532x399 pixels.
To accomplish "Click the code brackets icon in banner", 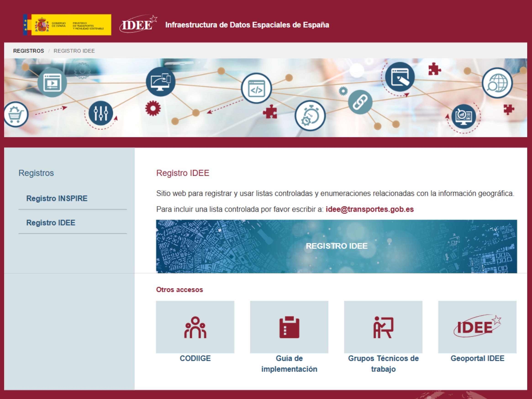I will pyautogui.click(x=256, y=89).
